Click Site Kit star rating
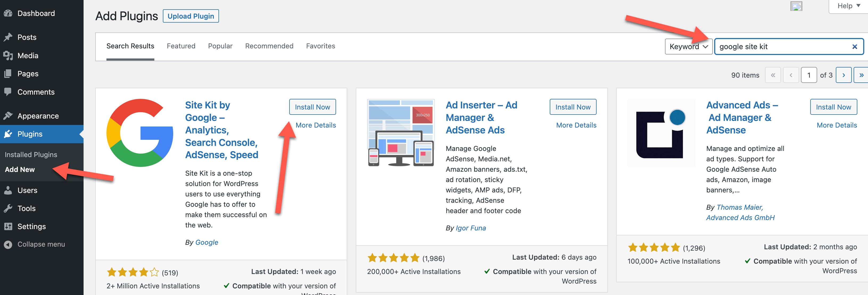This screenshot has height=295, width=868. click(133, 272)
